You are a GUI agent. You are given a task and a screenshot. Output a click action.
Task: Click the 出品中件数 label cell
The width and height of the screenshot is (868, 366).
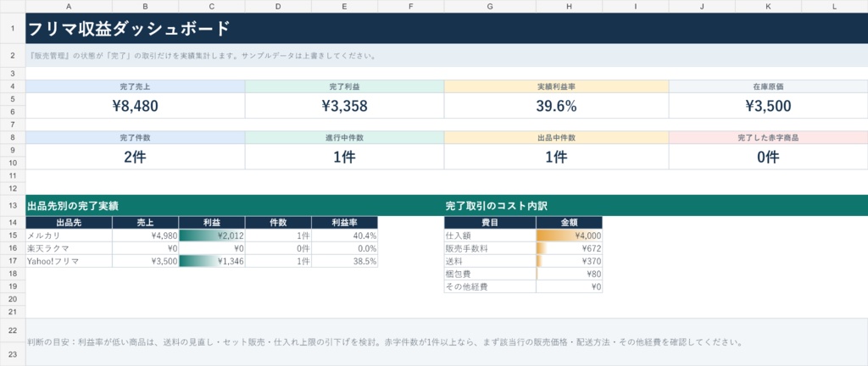(556, 137)
